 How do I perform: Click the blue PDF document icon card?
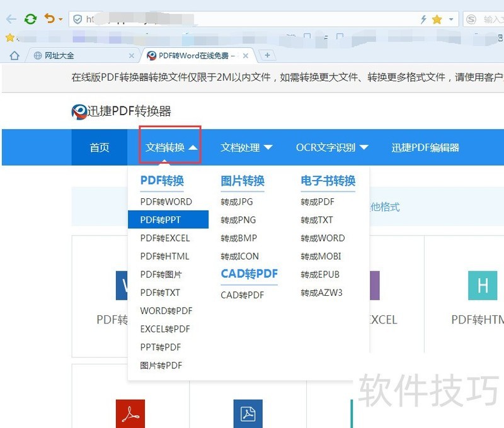pos(248,414)
